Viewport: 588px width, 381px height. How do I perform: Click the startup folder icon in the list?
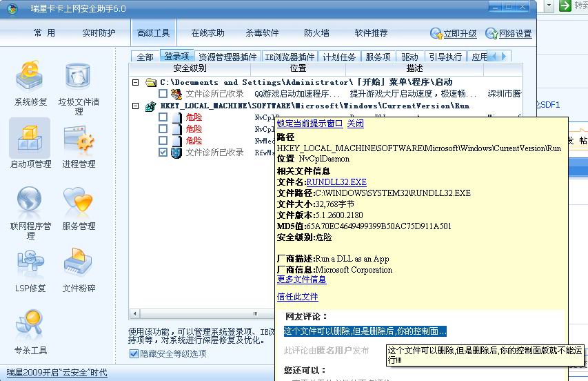tap(151, 82)
